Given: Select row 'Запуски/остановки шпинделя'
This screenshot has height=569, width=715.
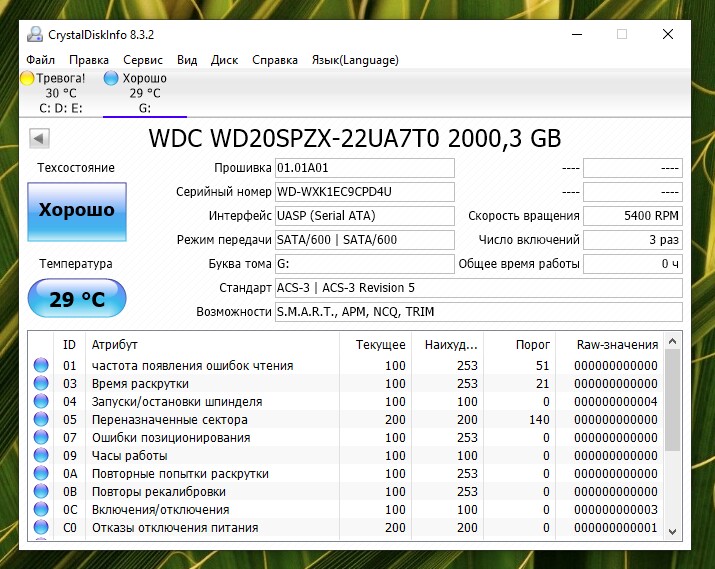Looking at the screenshot, I should pos(347,401).
